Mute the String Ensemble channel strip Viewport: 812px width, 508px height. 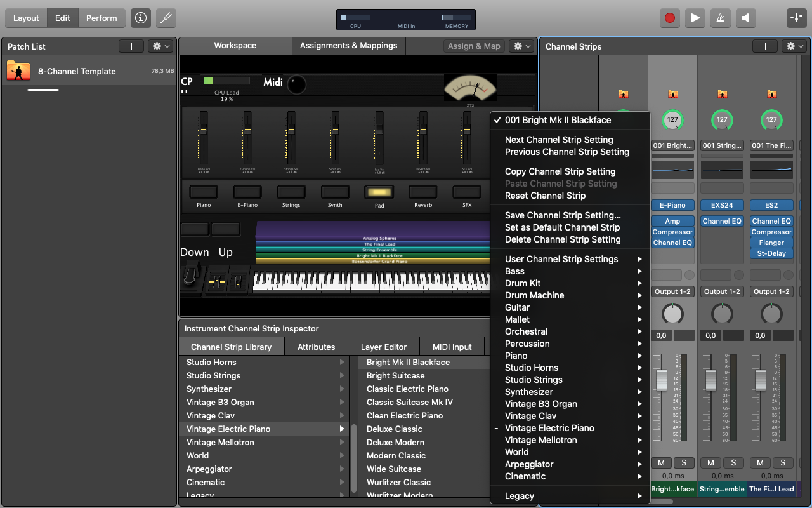coord(711,462)
